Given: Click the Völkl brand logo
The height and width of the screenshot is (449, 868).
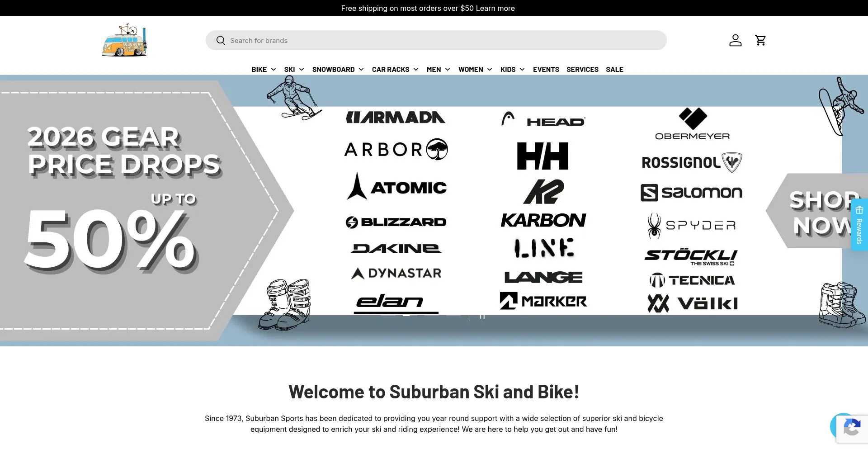Looking at the screenshot, I should [x=693, y=303].
